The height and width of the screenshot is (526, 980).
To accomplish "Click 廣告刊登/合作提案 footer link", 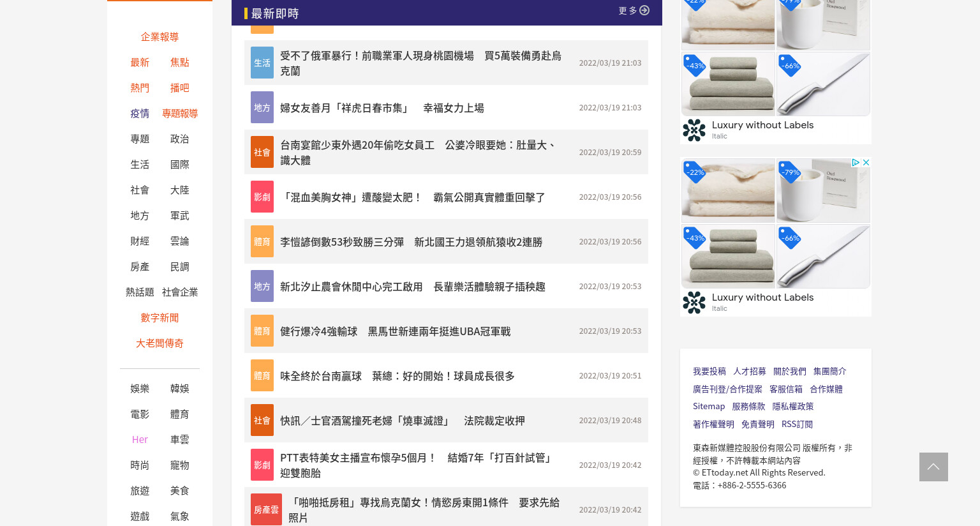I will pyautogui.click(x=727, y=389).
